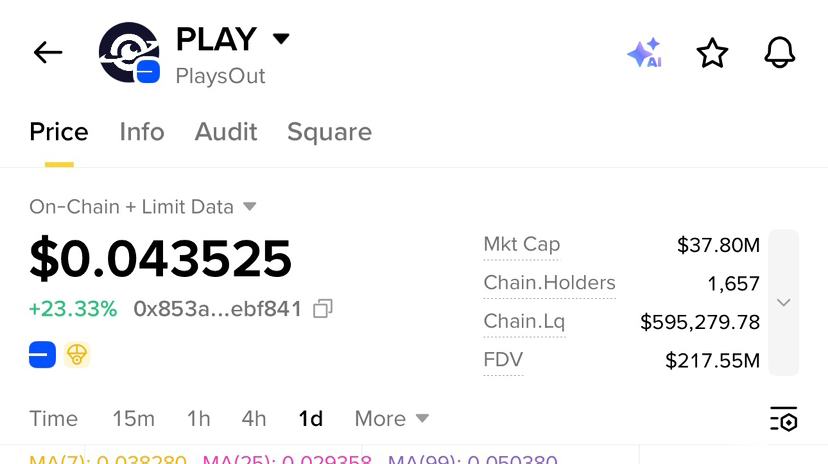Select the Time chart view
The image size is (828, 464).
tap(53, 419)
